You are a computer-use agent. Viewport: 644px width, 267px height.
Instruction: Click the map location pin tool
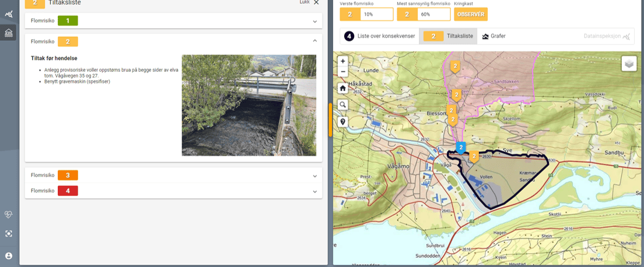point(342,122)
